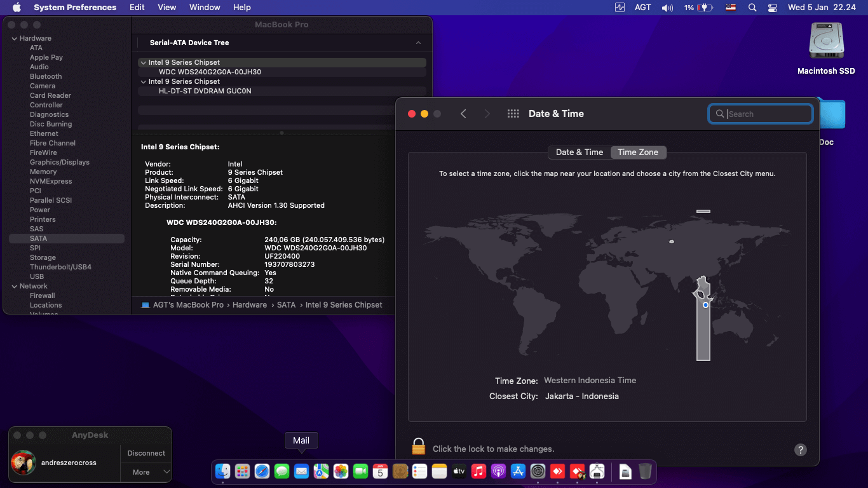Screen dimensions: 868x488
Task: Select the WDC WDS240G2G0A-00JH30 device row
Action: point(282,72)
